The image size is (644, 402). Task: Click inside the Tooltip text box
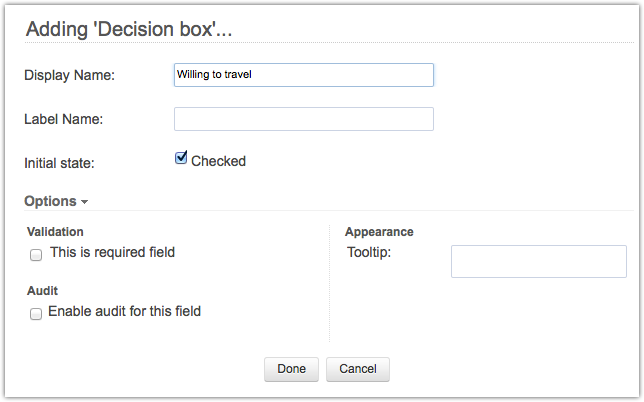pos(538,261)
